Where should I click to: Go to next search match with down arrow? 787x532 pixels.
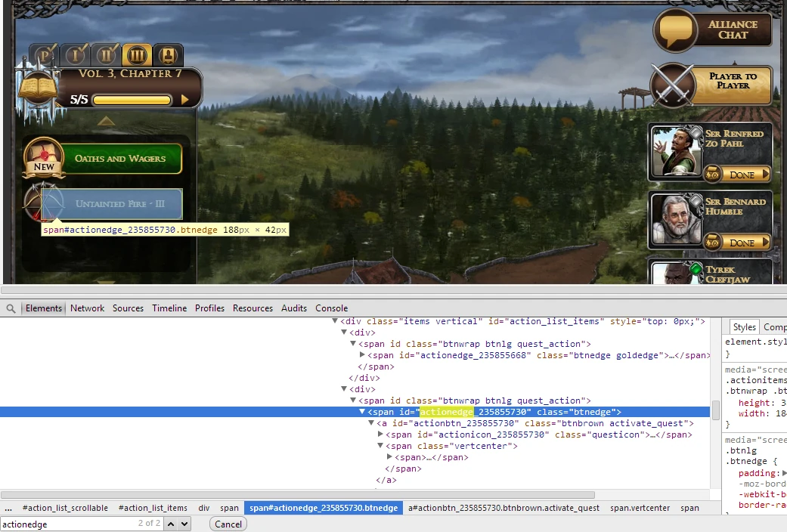click(184, 524)
